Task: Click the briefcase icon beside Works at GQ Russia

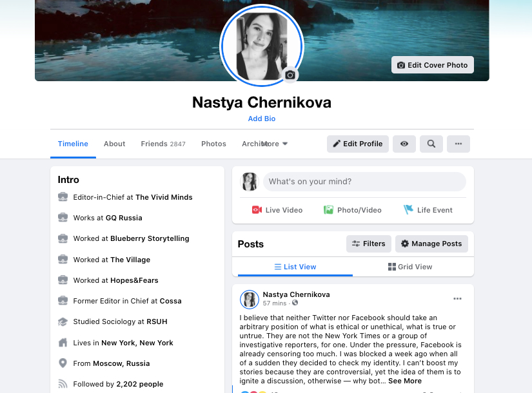Action: click(x=63, y=217)
